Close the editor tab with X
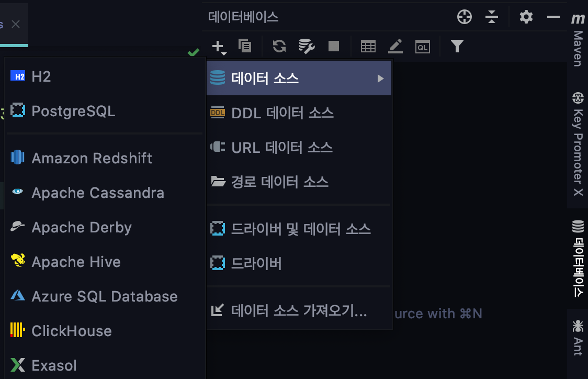 click(x=16, y=25)
